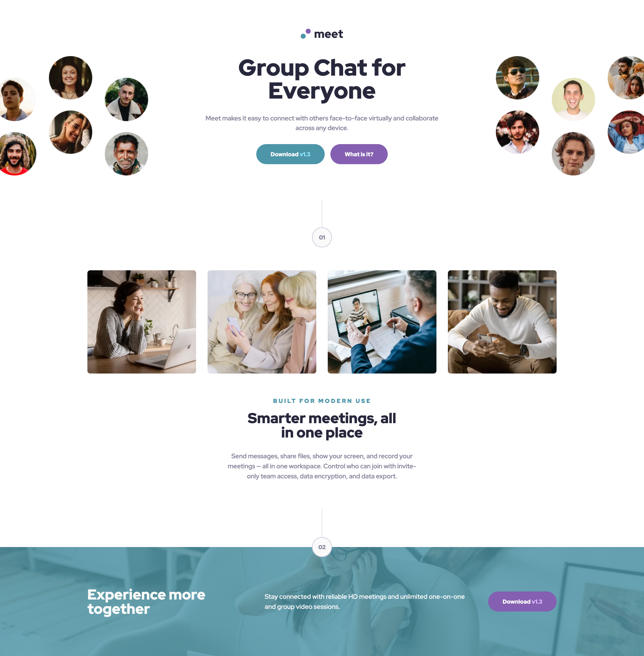Click the bottom 'Download v1.3' button icon

[521, 602]
